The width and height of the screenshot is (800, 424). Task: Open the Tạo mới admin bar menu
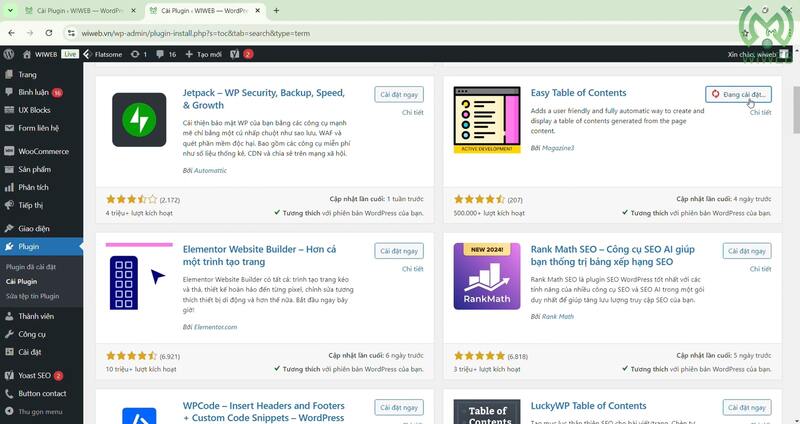[203, 54]
